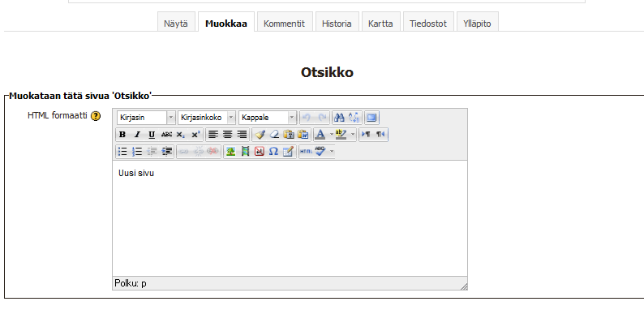Center align the text

(x=228, y=135)
